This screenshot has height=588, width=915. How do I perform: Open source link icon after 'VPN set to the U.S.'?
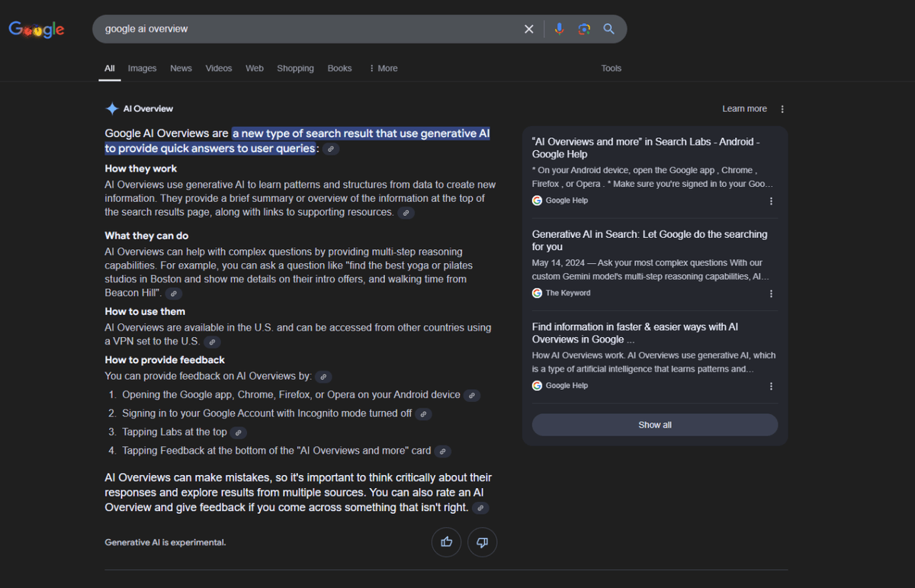click(213, 342)
